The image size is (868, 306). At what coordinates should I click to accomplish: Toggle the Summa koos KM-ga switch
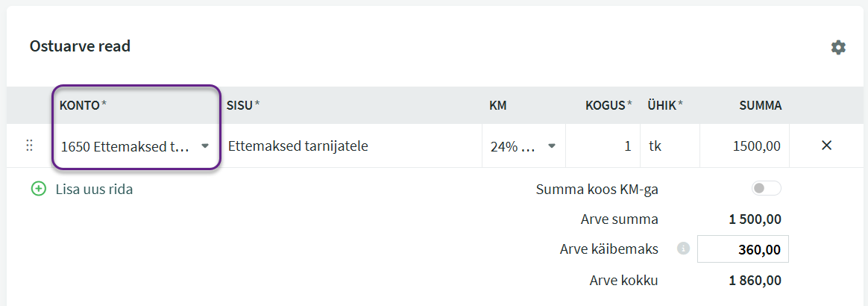click(766, 189)
